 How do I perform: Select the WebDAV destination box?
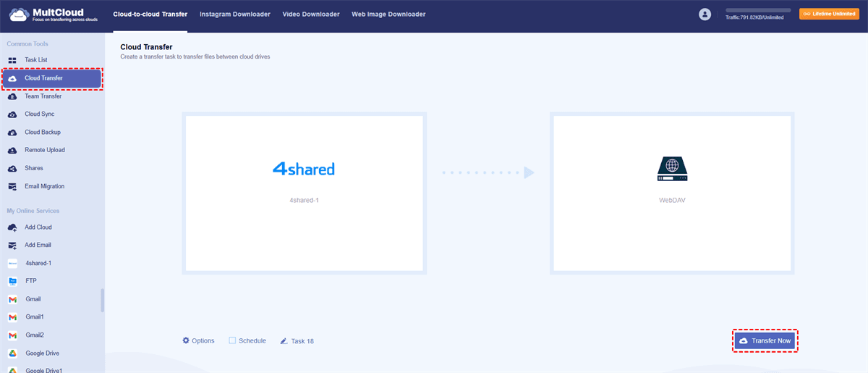click(672, 193)
